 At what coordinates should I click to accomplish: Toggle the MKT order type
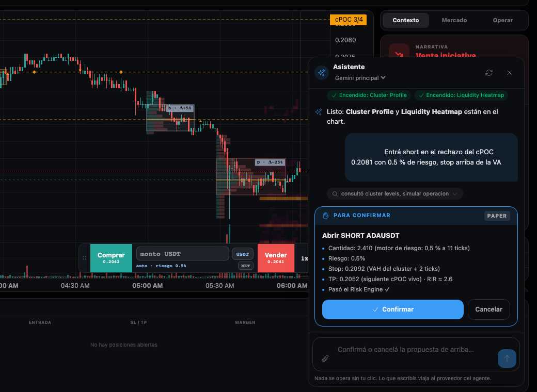246,266
